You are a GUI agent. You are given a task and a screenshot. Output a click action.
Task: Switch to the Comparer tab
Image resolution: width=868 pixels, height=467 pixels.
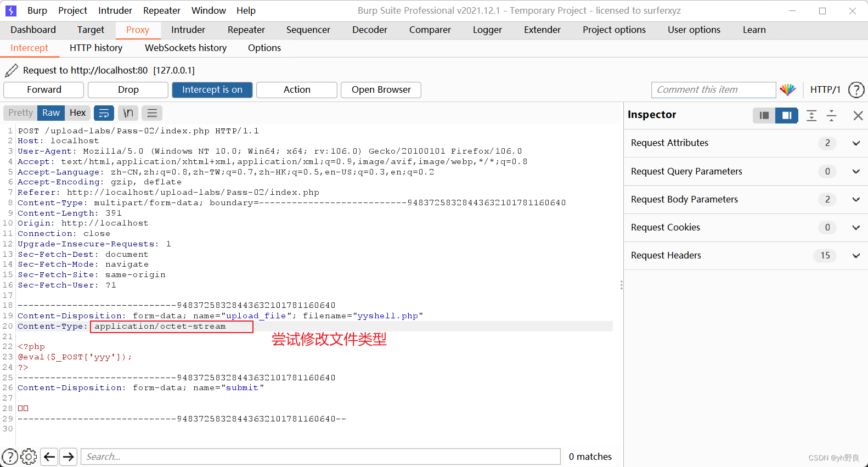coord(430,30)
